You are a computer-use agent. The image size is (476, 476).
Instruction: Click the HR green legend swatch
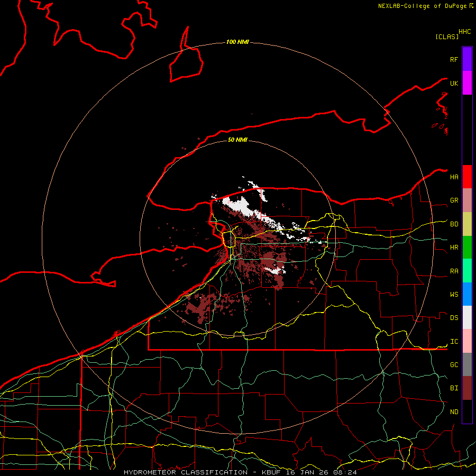[467, 248]
